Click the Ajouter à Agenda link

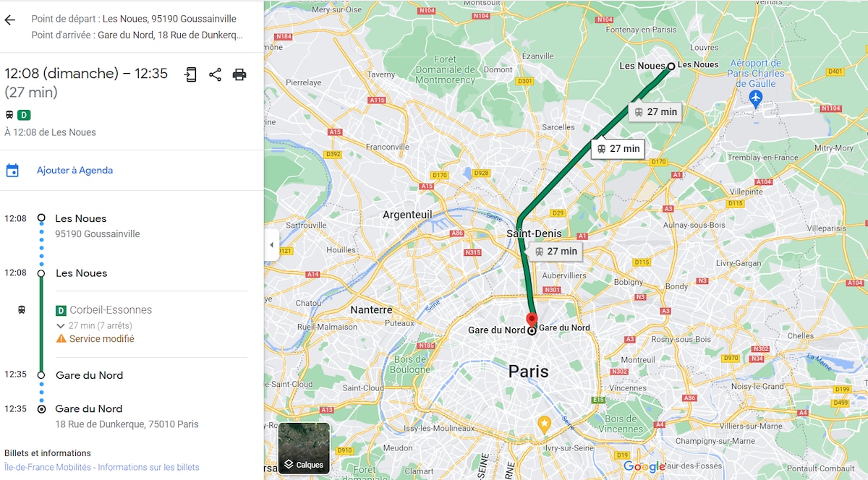[75, 171]
